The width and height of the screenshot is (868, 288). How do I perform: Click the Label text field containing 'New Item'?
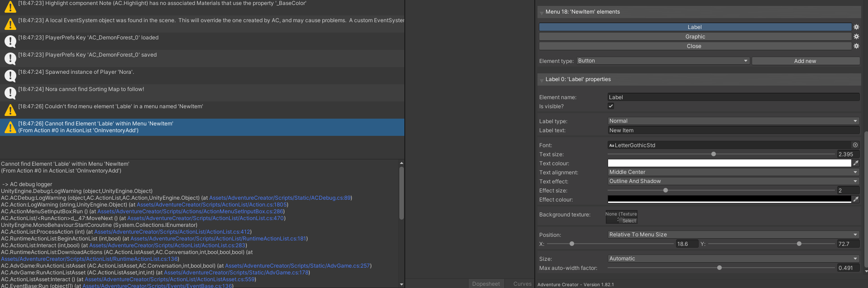point(733,130)
